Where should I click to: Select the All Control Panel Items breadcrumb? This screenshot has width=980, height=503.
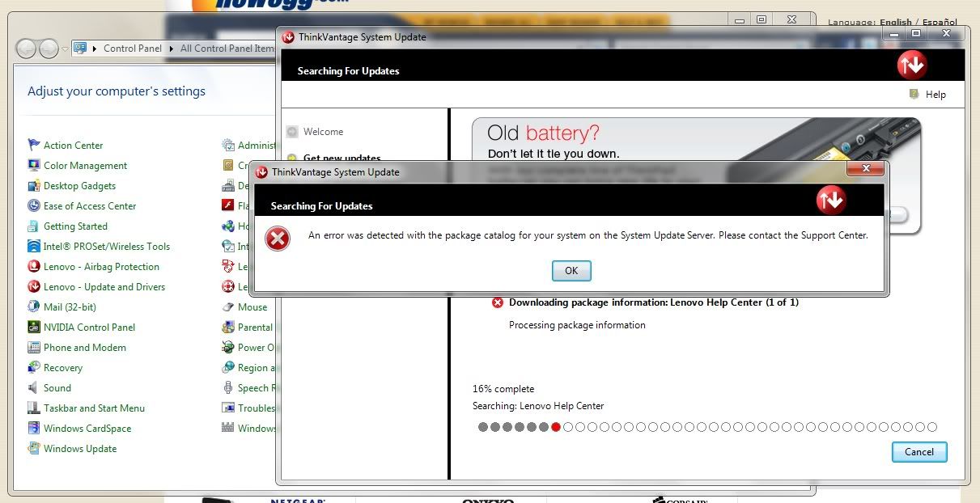pos(227,49)
